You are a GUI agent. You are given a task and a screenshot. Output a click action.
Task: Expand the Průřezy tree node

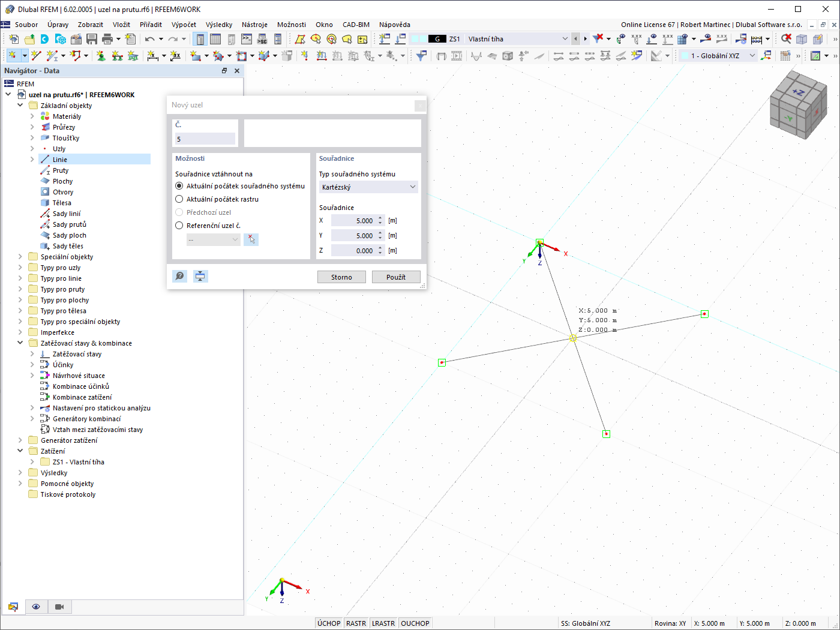pos(32,127)
